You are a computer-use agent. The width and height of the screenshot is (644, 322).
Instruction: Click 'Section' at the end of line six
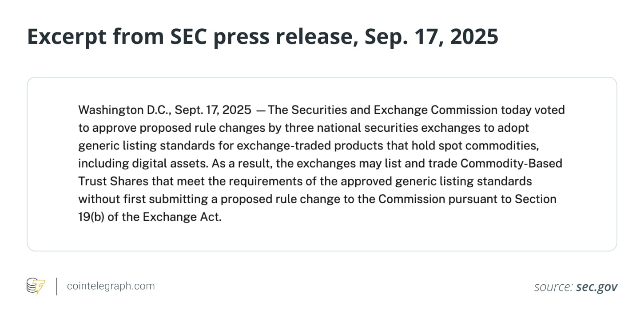tap(536, 200)
